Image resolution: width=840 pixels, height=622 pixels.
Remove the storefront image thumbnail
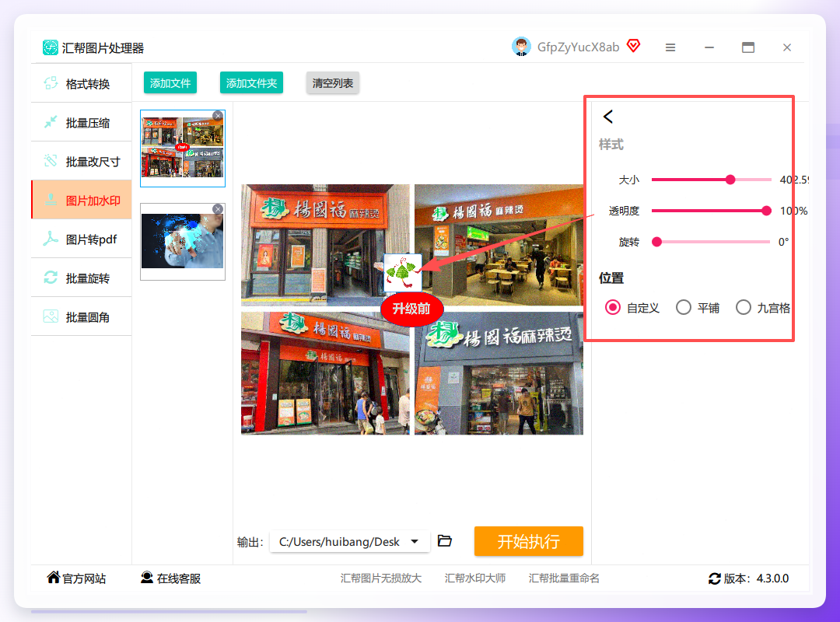[218, 116]
